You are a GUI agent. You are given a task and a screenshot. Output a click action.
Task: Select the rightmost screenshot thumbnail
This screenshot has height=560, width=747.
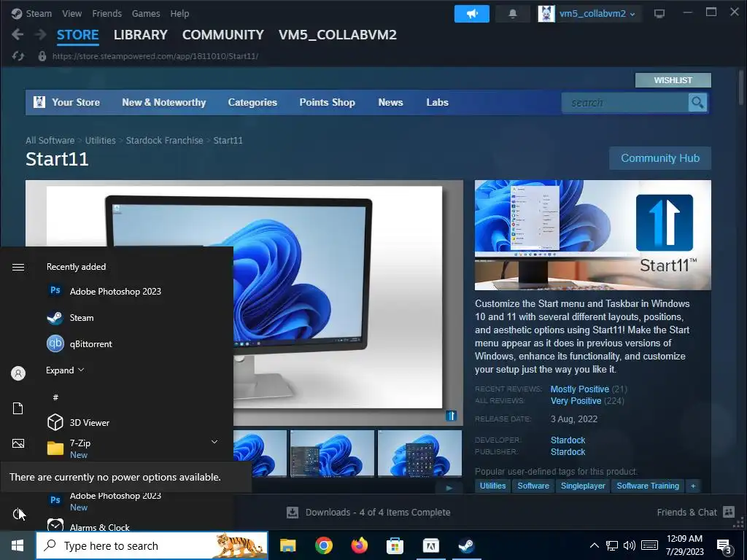[419, 453]
